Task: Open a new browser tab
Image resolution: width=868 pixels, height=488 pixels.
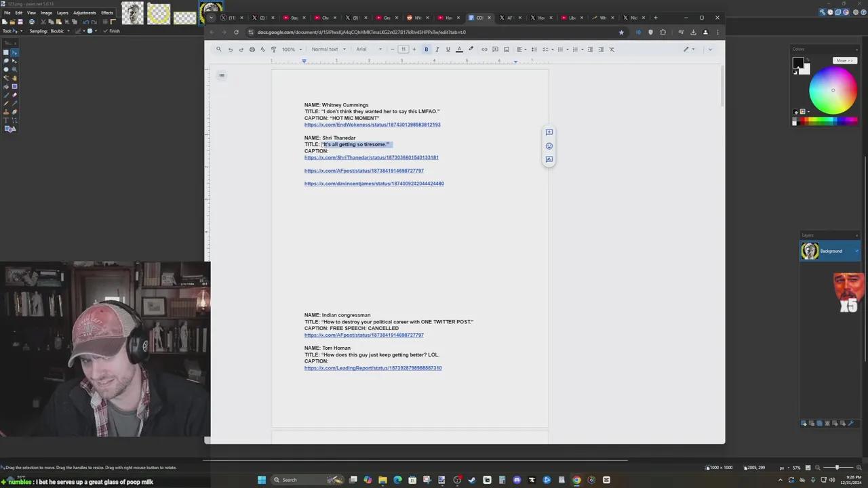Action: coord(655,18)
